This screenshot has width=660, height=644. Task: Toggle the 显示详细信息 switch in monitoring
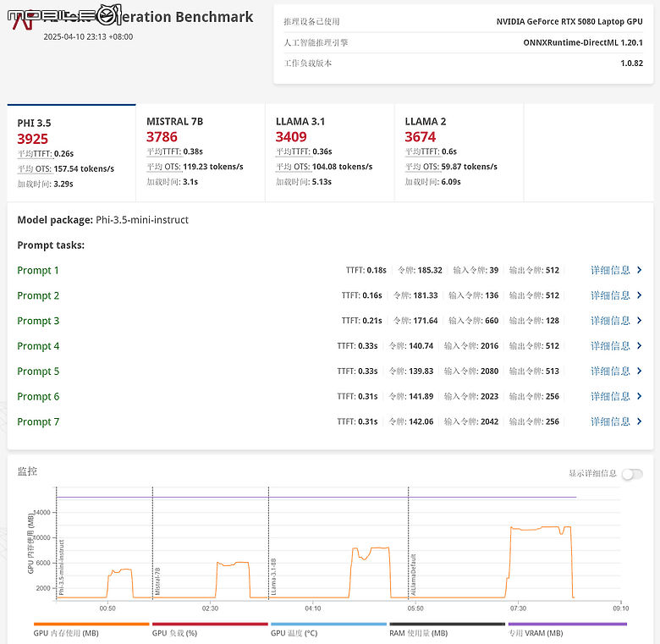click(x=632, y=474)
